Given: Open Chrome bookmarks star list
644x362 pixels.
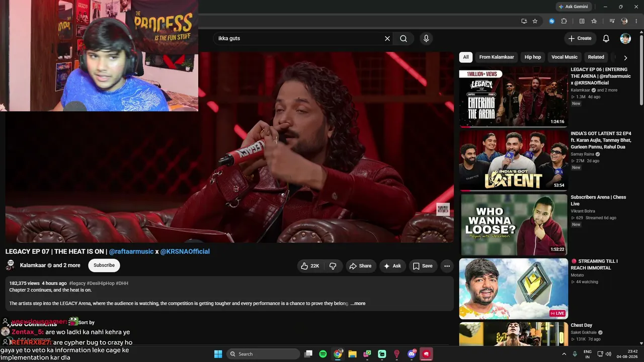Looking at the screenshot, I should click(594, 21).
